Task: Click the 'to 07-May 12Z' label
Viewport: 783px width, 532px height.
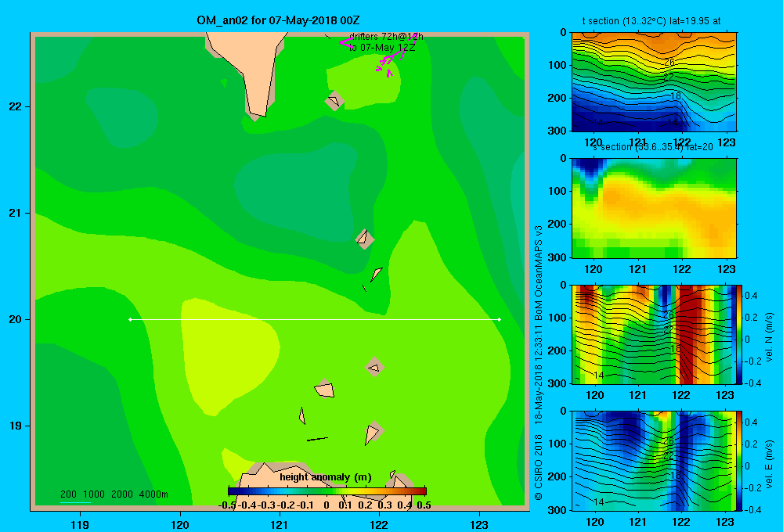Action: (x=382, y=48)
